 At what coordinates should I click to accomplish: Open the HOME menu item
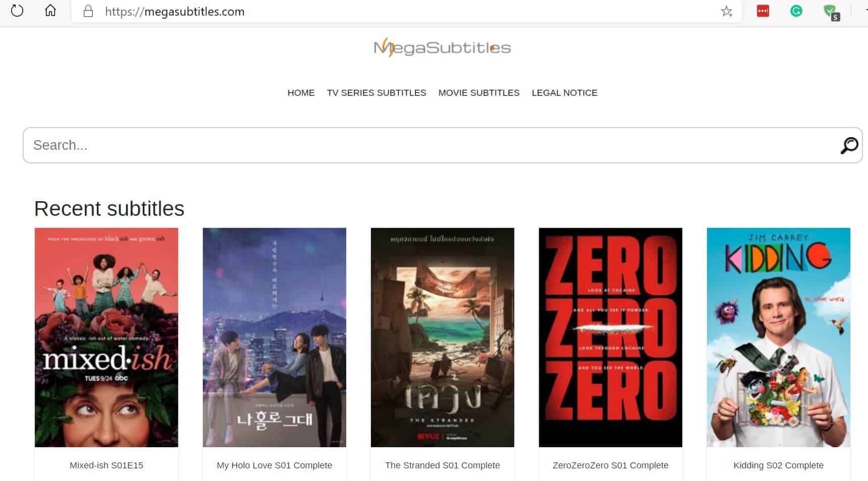coord(301,93)
